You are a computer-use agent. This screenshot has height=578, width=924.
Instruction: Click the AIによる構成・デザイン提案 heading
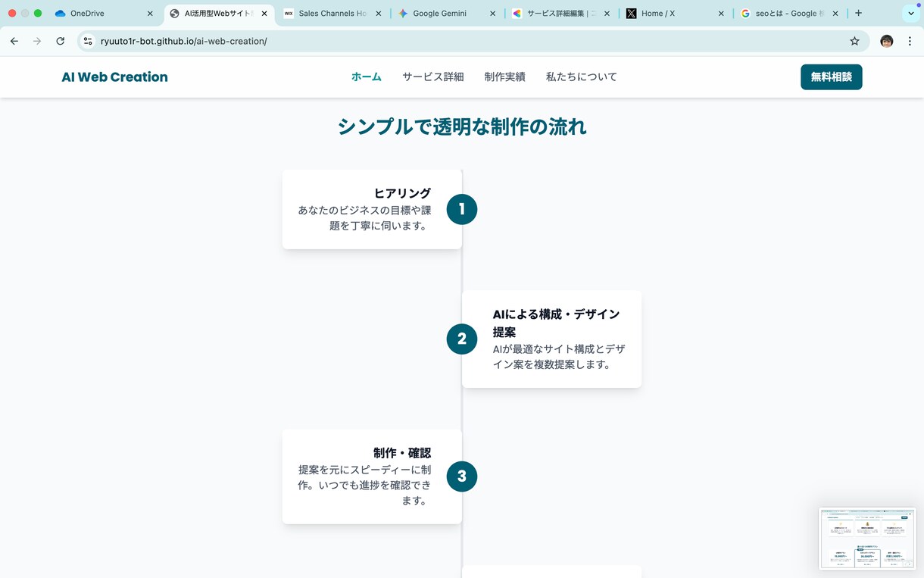(x=556, y=323)
